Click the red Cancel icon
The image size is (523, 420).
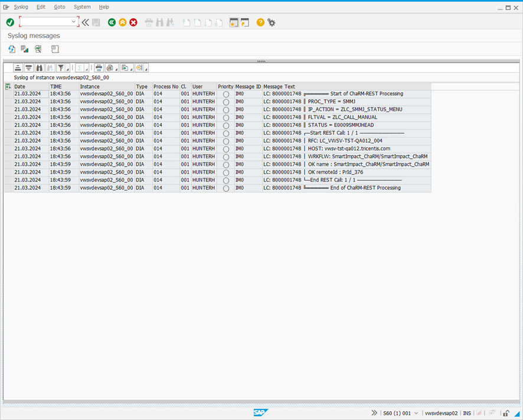[133, 22]
